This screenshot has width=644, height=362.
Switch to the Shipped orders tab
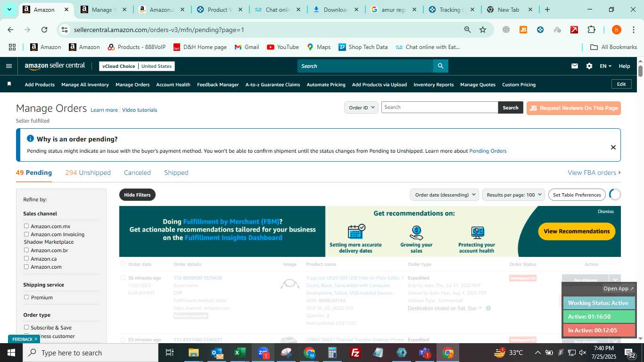[176, 173]
